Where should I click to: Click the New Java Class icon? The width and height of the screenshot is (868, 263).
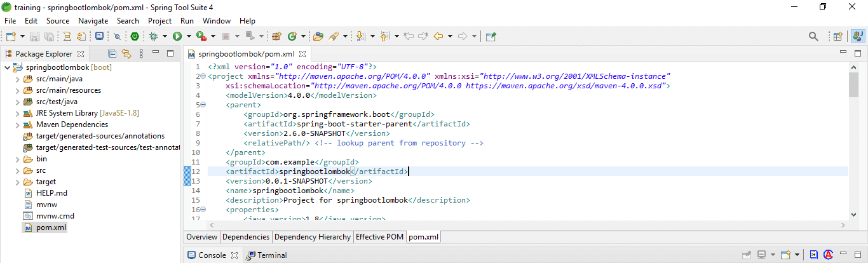coord(292,37)
